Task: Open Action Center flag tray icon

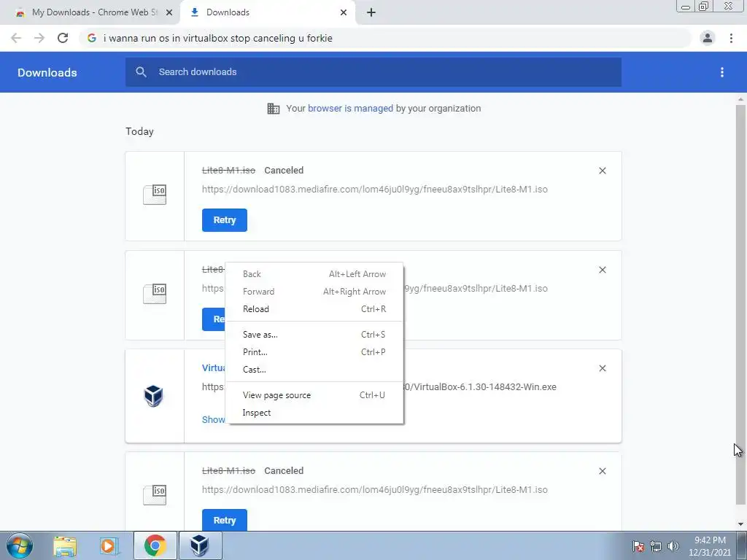Action: [638, 546]
